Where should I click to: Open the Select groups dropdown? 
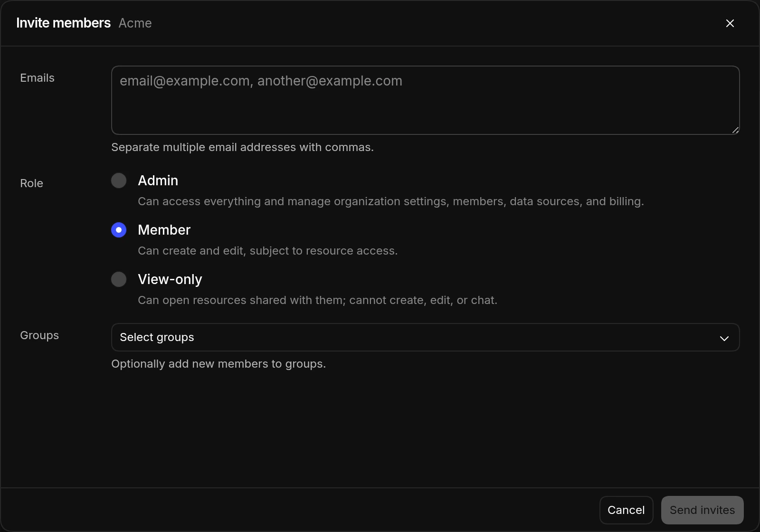coord(425,337)
